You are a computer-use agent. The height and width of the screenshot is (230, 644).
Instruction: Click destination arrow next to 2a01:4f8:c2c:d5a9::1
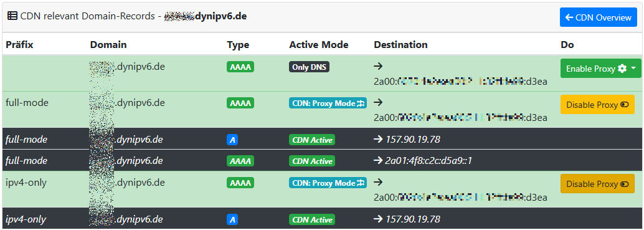pos(378,161)
